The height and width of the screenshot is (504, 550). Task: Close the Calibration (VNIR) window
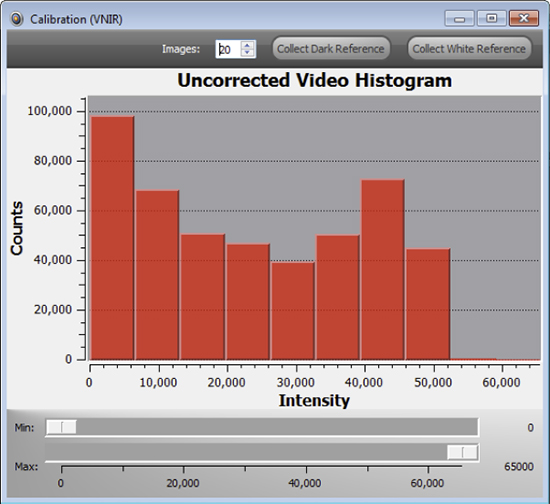(x=524, y=18)
